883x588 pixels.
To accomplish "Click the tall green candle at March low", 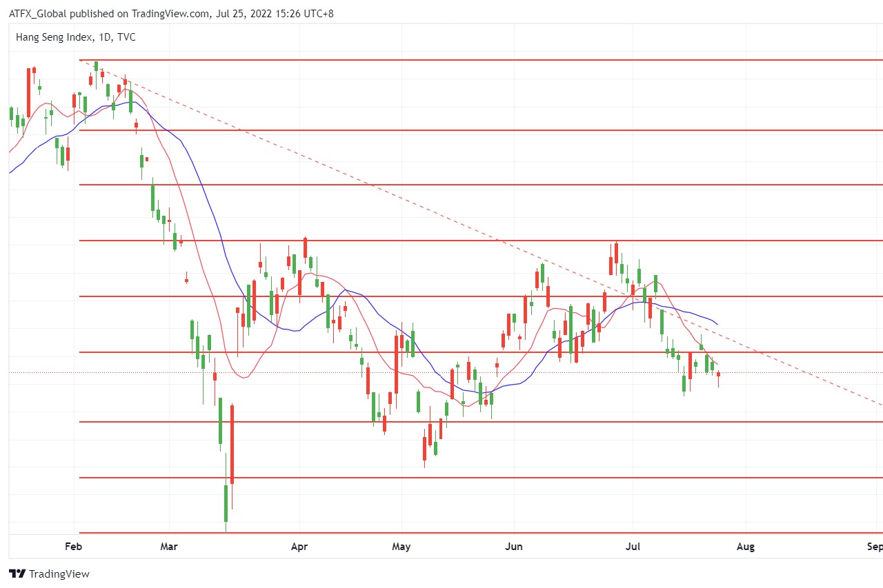I will (226, 503).
